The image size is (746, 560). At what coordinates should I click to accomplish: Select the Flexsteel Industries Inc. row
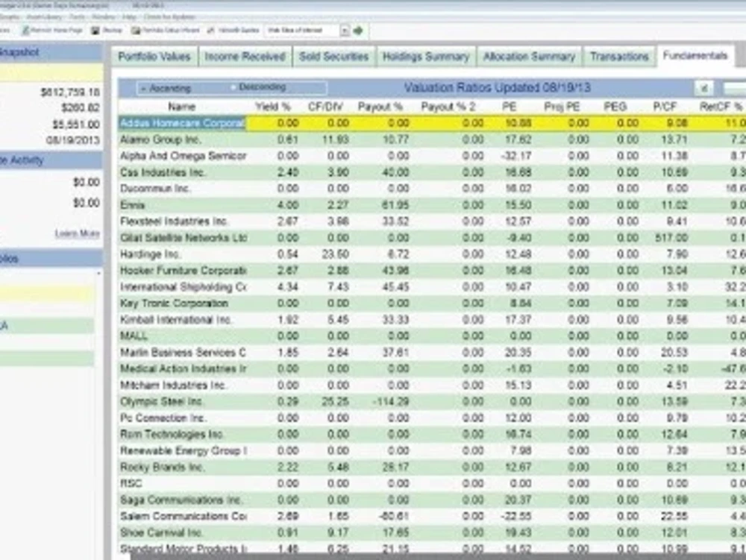click(x=432, y=221)
